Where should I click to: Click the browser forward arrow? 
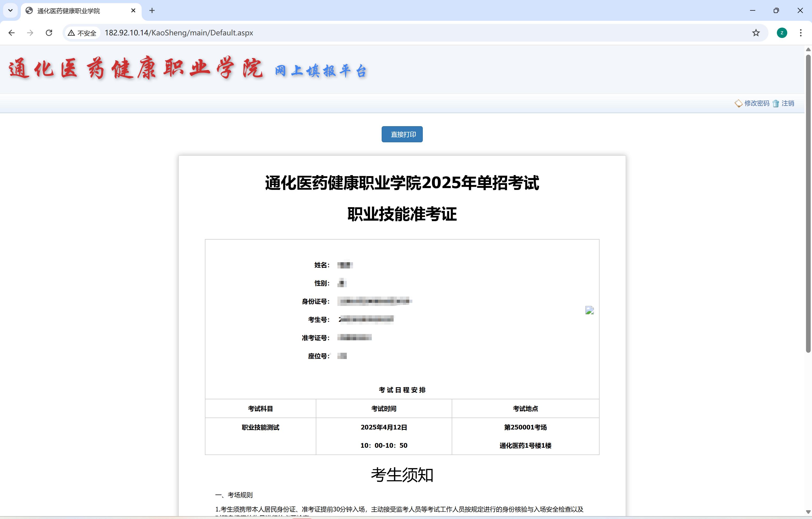[x=30, y=33]
